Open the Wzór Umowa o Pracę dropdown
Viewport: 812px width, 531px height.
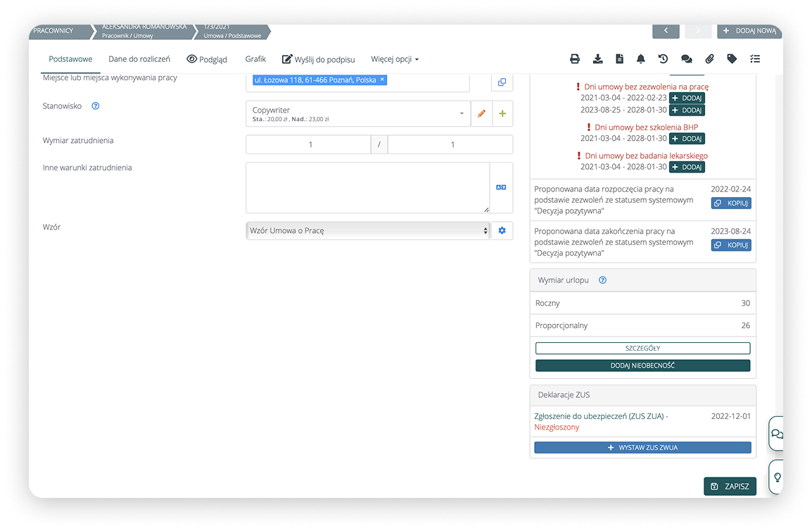click(x=368, y=230)
